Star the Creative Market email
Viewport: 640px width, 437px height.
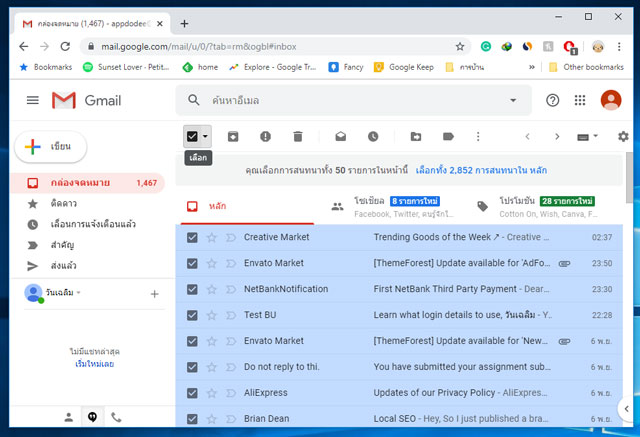[x=211, y=237]
